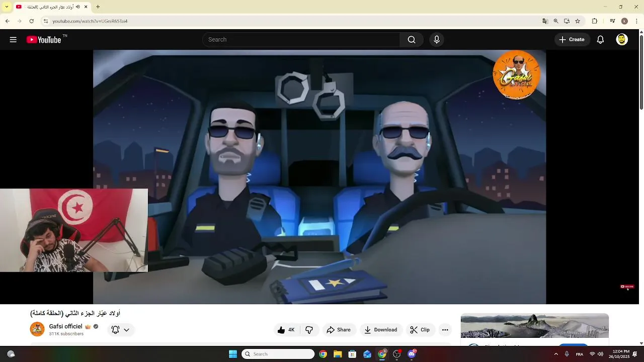Bookmark this page with the star
Screen dimensions: 644x362
pyautogui.click(x=578, y=21)
